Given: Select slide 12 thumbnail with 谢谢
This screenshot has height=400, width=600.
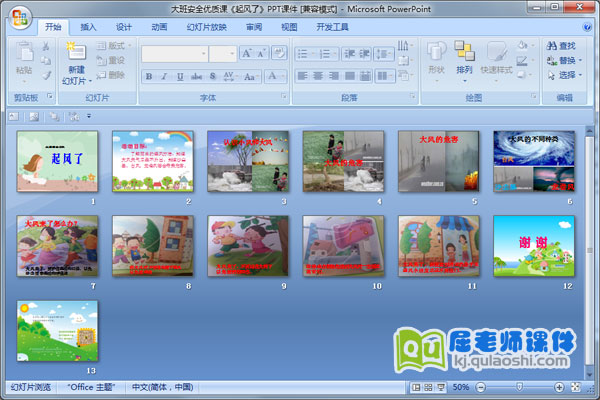Looking at the screenshot, I should click(x=534, y=245).
